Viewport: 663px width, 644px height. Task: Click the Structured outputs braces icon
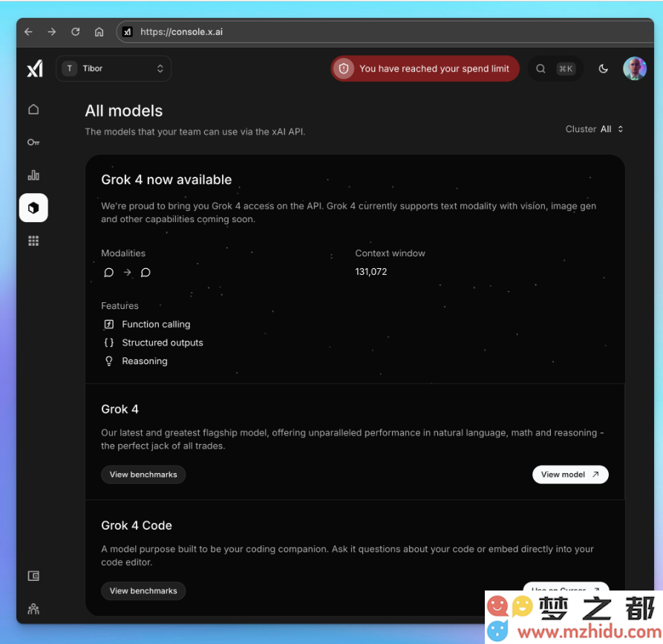(108, 342)
